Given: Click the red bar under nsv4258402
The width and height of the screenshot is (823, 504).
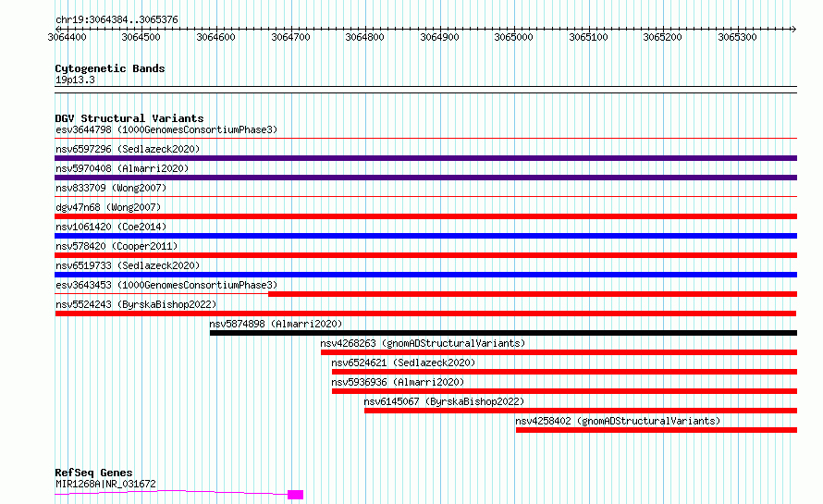Looking at the screenshot, I should 657,430.
